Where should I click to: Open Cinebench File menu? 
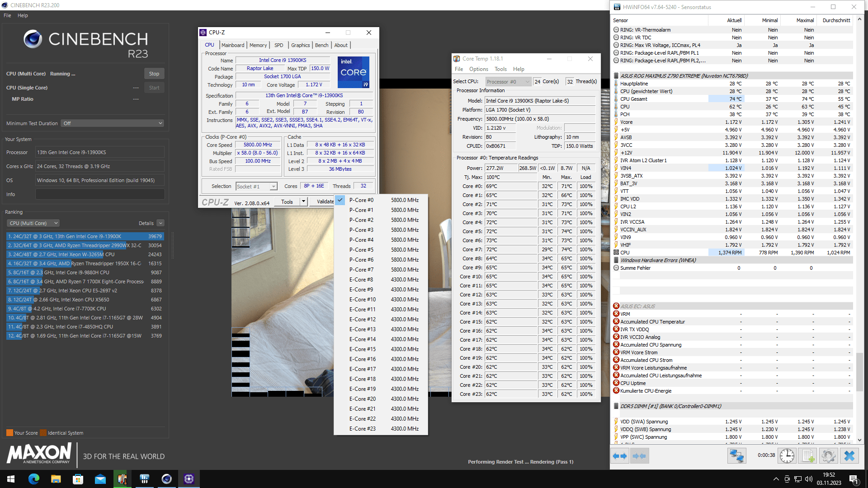pos(7,15)
